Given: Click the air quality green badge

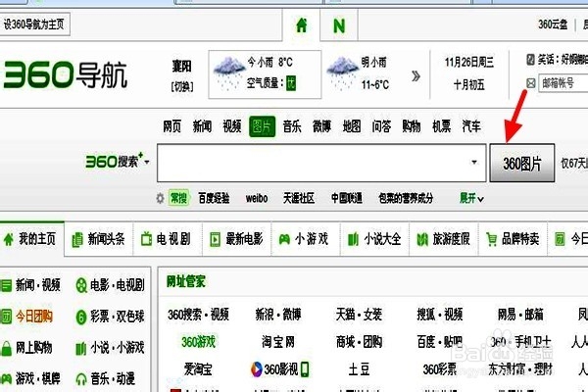Looking at the screenshot, I should pyautogui.click(x=291, y=83).
